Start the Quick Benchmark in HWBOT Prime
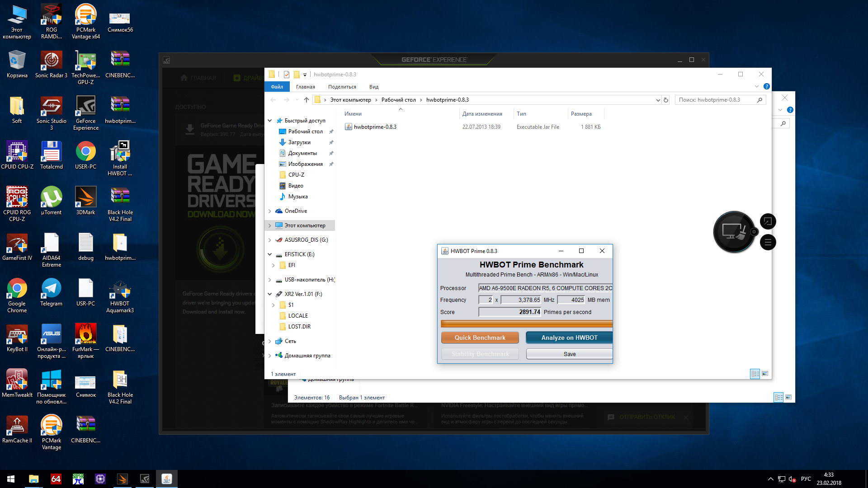Viewport: 868px width, 488px height. click(x=480, y=338)
